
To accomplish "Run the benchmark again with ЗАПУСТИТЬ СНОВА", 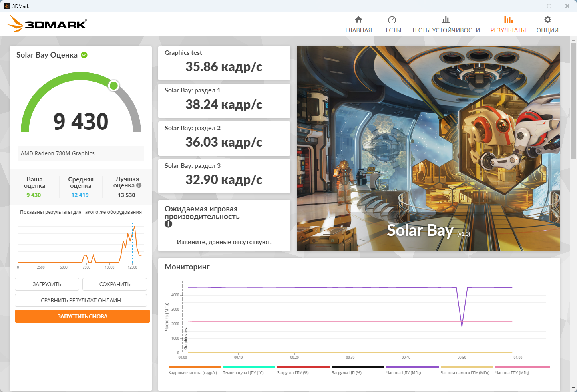I will 82,316.
